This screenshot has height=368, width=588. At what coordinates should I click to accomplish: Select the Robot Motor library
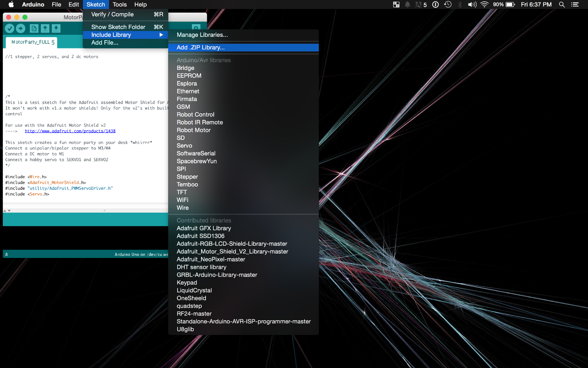click(x=243, y=130)
